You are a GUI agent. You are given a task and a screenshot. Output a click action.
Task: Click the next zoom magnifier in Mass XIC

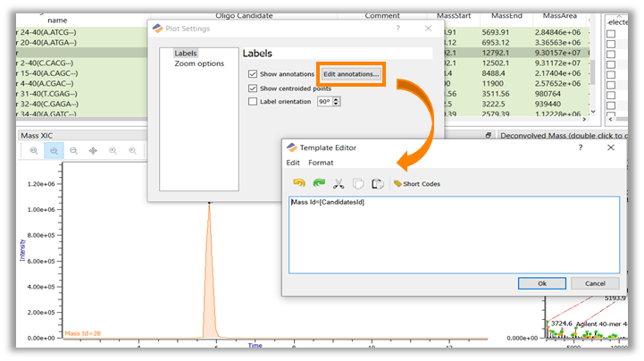(x=132, y=151)
